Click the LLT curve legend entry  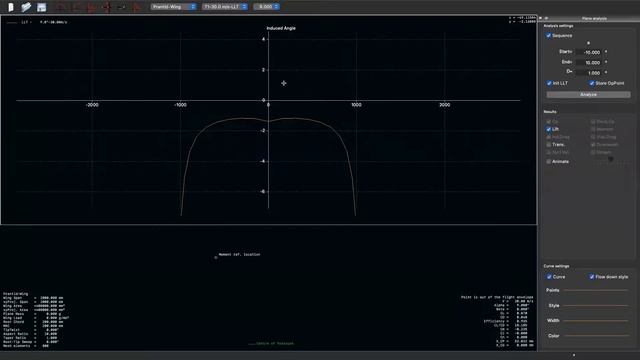coord(37,22)
